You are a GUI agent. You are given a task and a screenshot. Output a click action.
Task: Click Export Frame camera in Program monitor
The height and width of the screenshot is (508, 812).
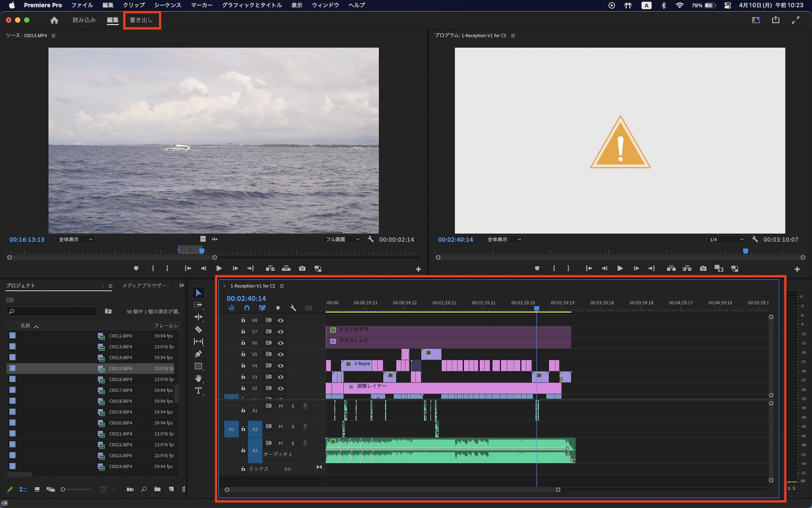[x=703, y=269]
